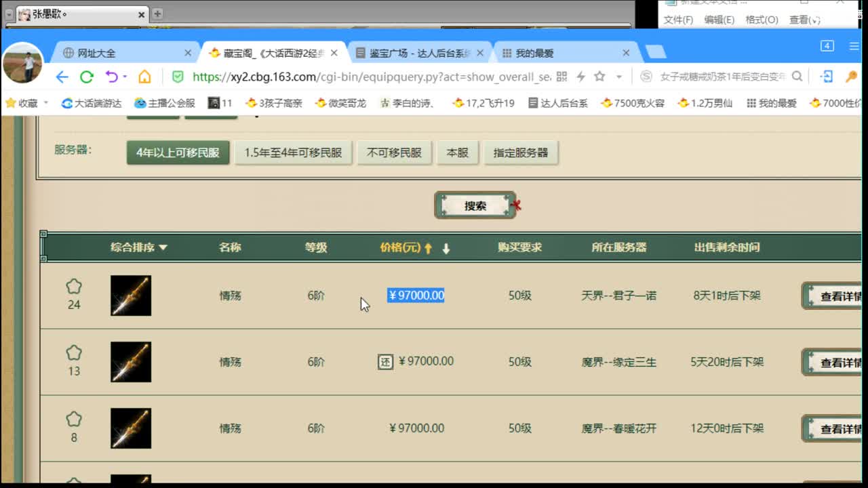868x488 pixels.
Task: Select 1.5年至4年可移民服 server filter
Action: coord(293,152)
